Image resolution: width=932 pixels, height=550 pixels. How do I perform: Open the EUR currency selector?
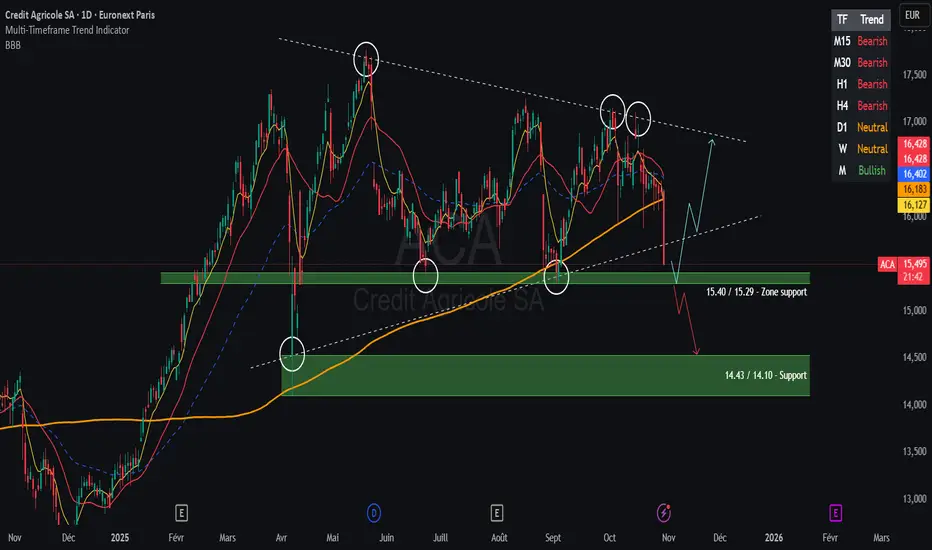coord(912,15)
